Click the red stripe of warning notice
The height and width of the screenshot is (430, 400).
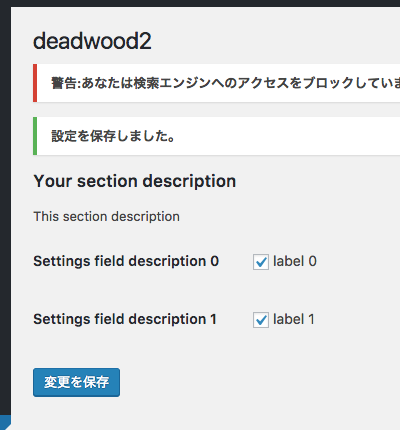(35, 83)
